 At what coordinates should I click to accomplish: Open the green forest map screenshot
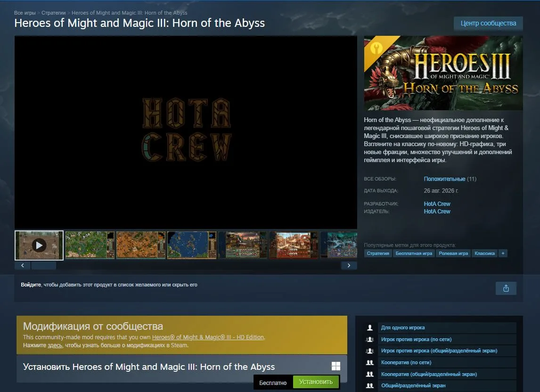click(x=90, y=245)
